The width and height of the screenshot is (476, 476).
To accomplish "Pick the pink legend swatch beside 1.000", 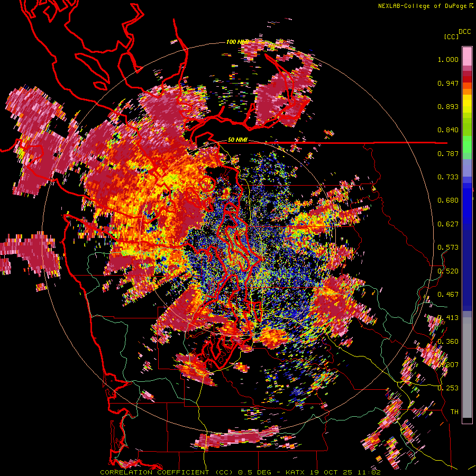I will click(467, 57).
